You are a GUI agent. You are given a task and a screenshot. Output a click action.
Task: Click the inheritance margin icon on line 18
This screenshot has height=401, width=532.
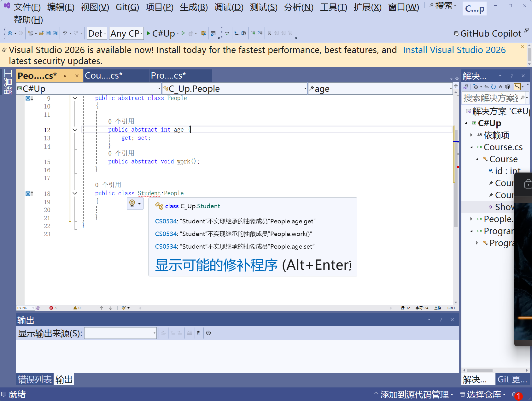point(29,194)
